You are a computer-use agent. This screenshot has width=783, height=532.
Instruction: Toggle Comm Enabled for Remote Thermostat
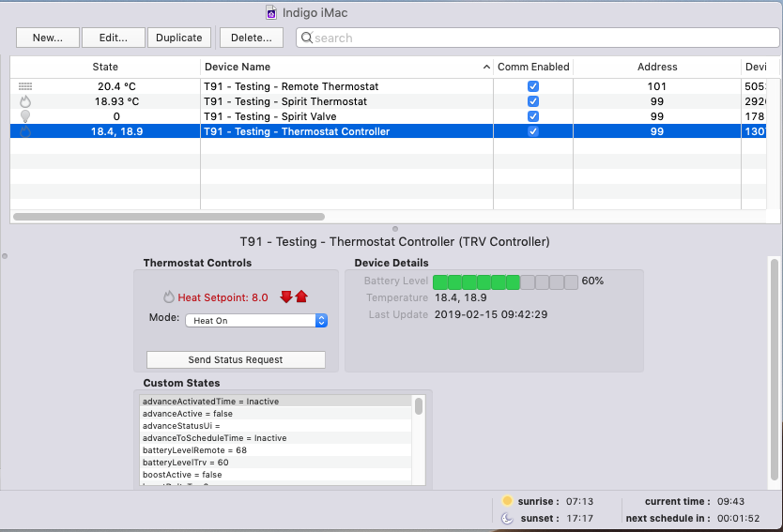(533, 86)
